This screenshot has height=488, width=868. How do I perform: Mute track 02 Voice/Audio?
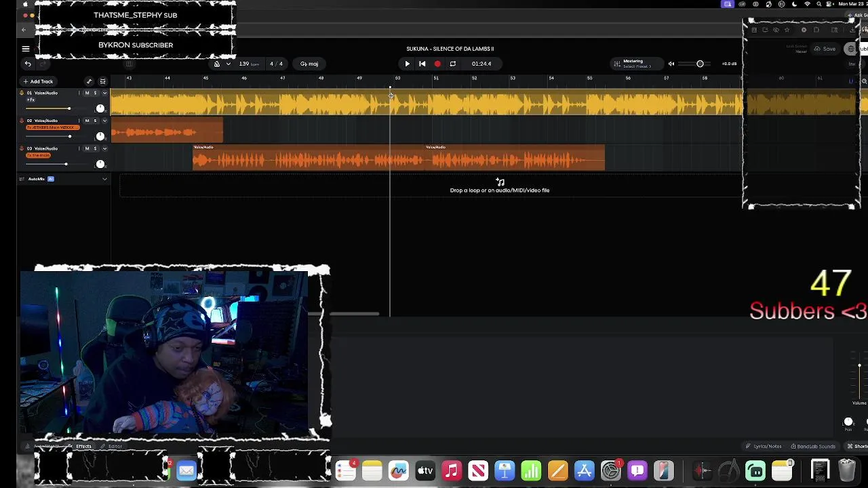pyautogui.click(x=87, y=121)
